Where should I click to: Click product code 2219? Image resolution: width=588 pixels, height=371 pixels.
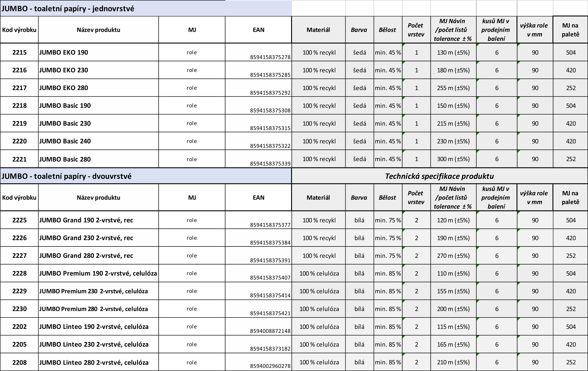(x=20, y=124)
